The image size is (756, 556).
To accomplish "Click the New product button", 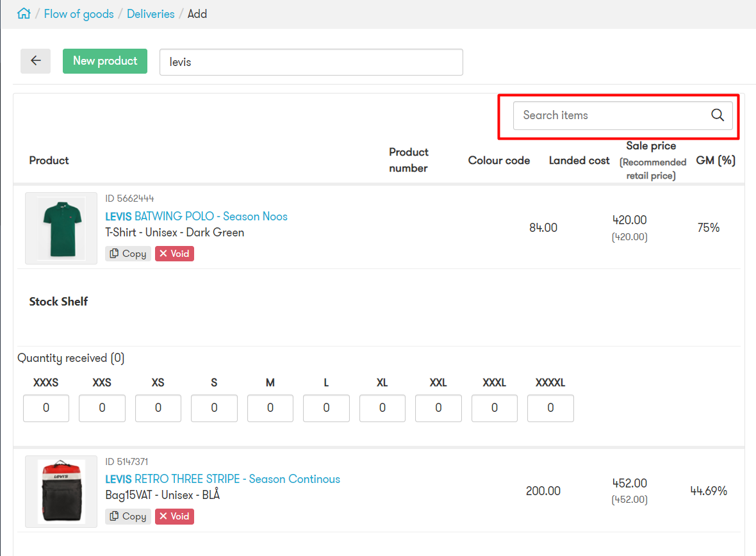I will [x=105, y=61].
